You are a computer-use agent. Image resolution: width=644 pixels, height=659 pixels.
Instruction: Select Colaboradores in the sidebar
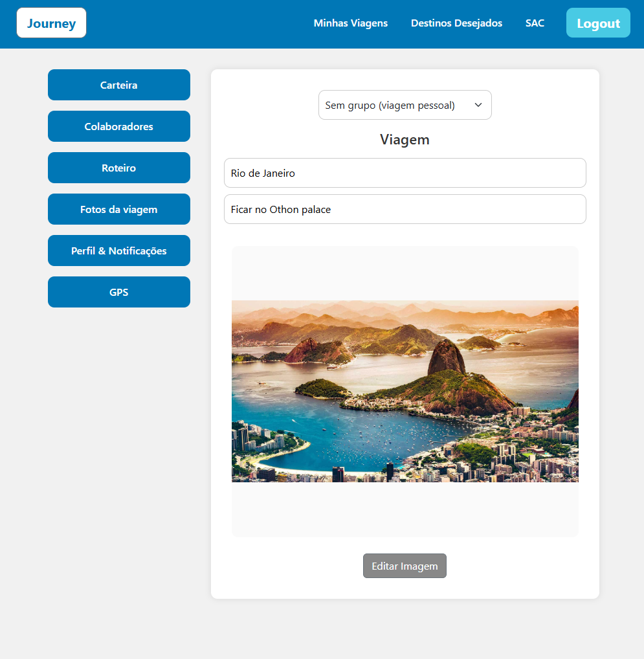click(x=118, y=126)
